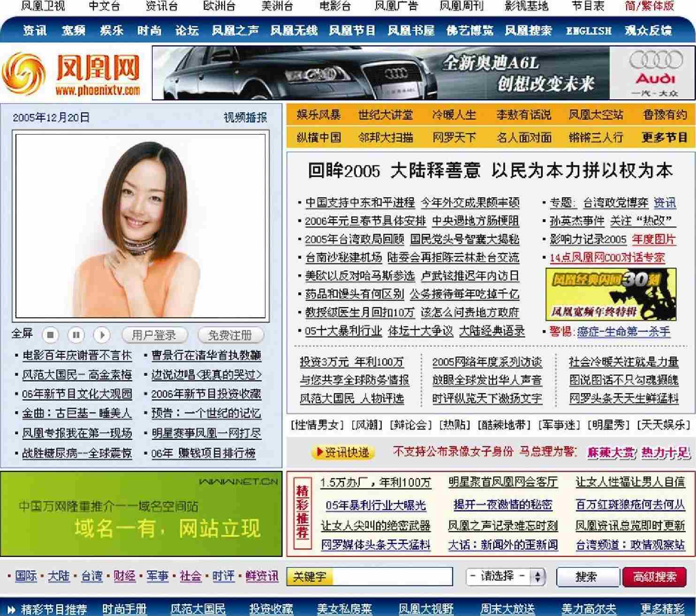Open the link 癌症-生命第一杀手

pyautogui.click(x=624, y=332)
